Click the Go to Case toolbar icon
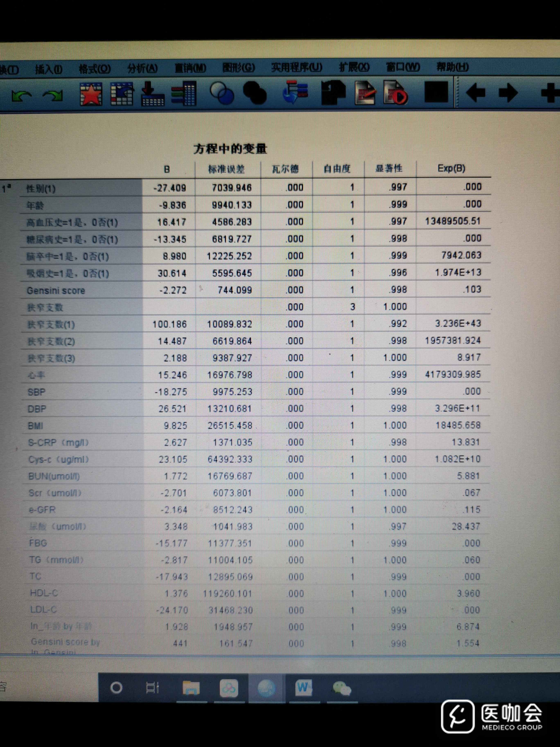The height and width of the screenshot is (747, 560). pos(122,94)
